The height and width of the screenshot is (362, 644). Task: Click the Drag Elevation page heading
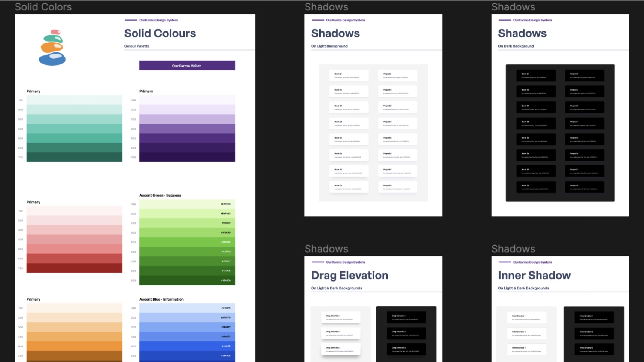pyautogui.click(x=349, y=276)
